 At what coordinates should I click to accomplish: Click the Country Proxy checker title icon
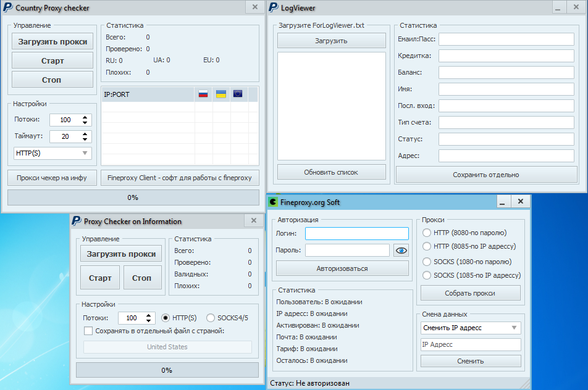[x=7, y=8]
